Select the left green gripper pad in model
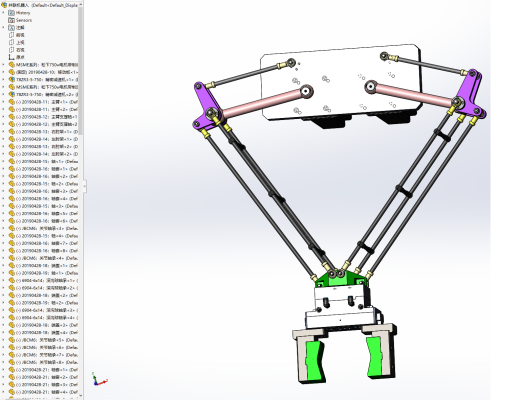Screen dimensions: 520x400 (314, 361)
